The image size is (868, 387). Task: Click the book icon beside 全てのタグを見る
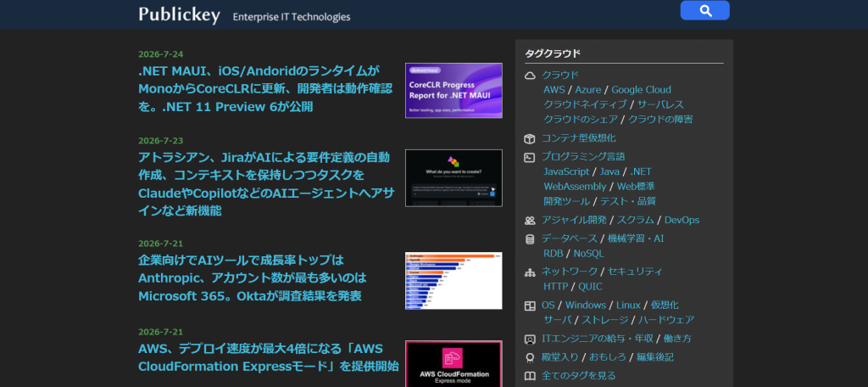(530, 376)
